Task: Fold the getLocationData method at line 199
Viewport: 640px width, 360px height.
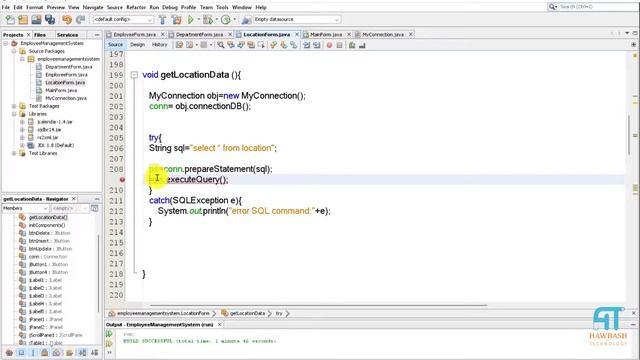Action: tap(134, 75)
